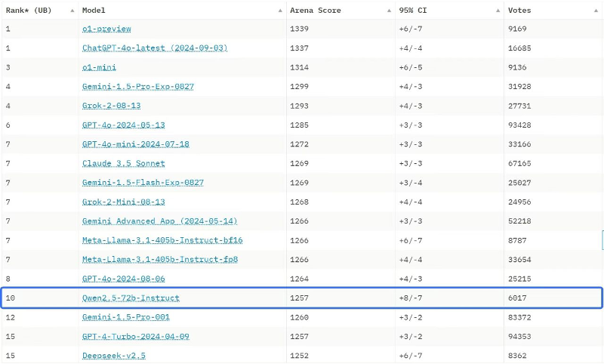Follow the o1-mini model link
604x364 pixels.
point(99,67)
